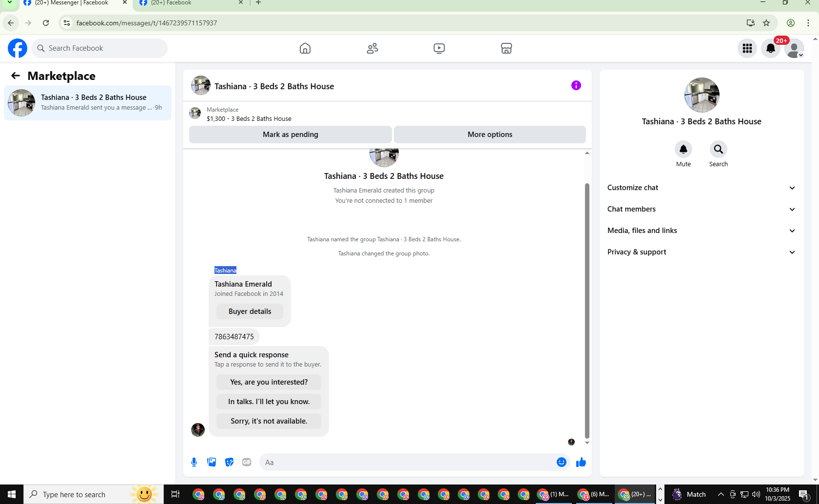Expand Media, files and links section
The height and width of the screenshot is (504, 819).
[x=702, y=231]
